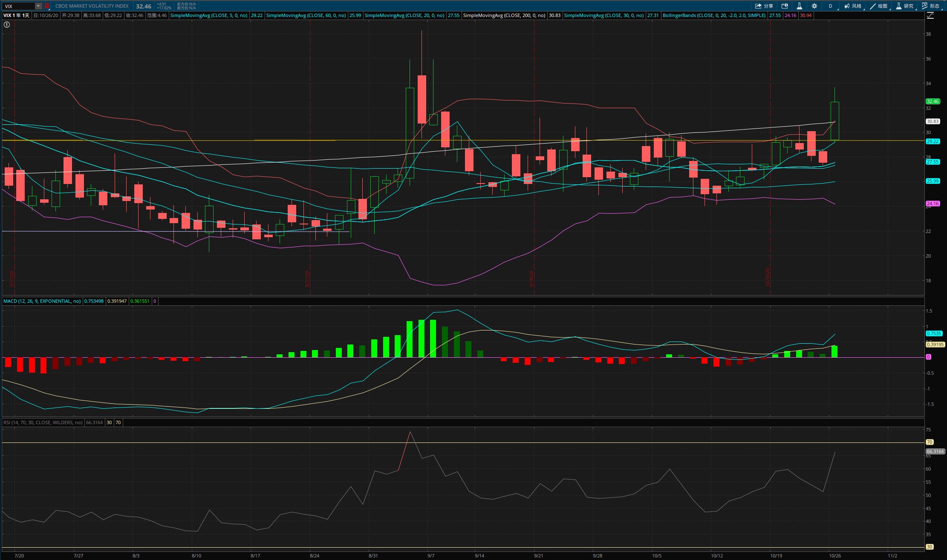Click the last price 32.46 in the header
The width and height of the screenshot is (947, 560).
point(144,6)
